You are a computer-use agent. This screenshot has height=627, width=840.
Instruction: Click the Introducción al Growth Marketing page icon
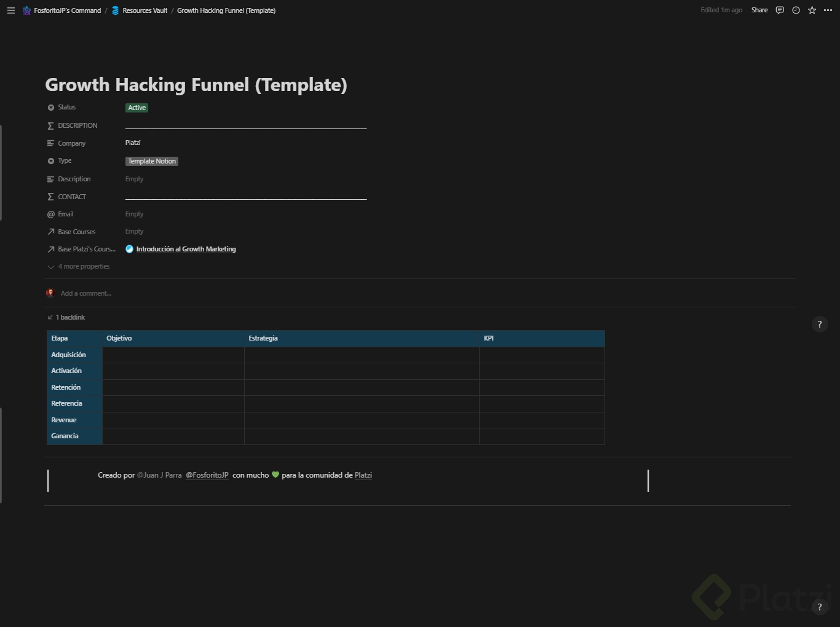pos(129,249)
